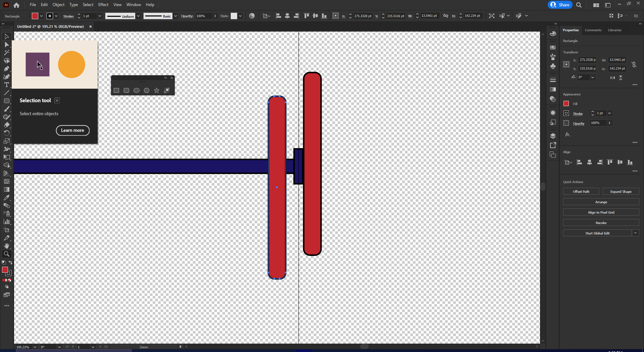Switch to the Libraries tab
Image resolution: width=644 pixels, height=352 pixels.
pos(614,30)
